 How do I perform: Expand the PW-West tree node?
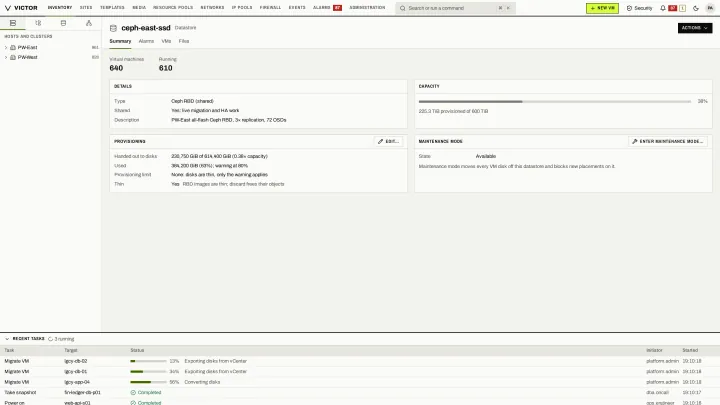coord(6,57)
